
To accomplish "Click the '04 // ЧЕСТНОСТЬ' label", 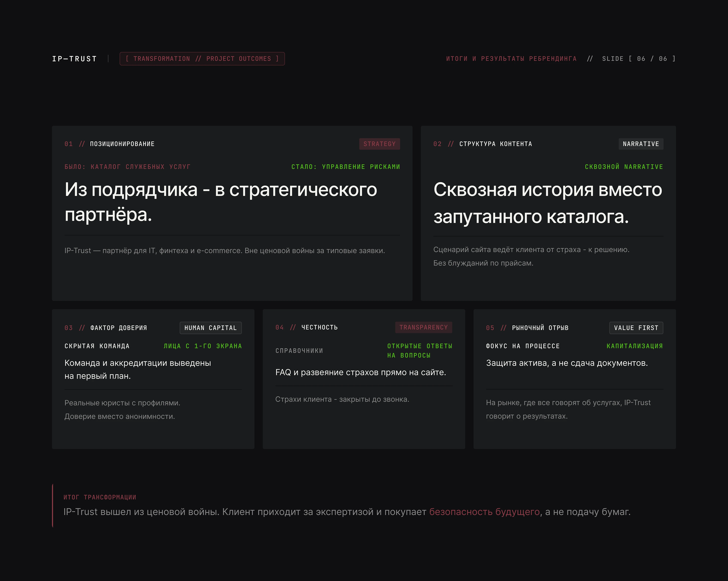I will 306,327.
